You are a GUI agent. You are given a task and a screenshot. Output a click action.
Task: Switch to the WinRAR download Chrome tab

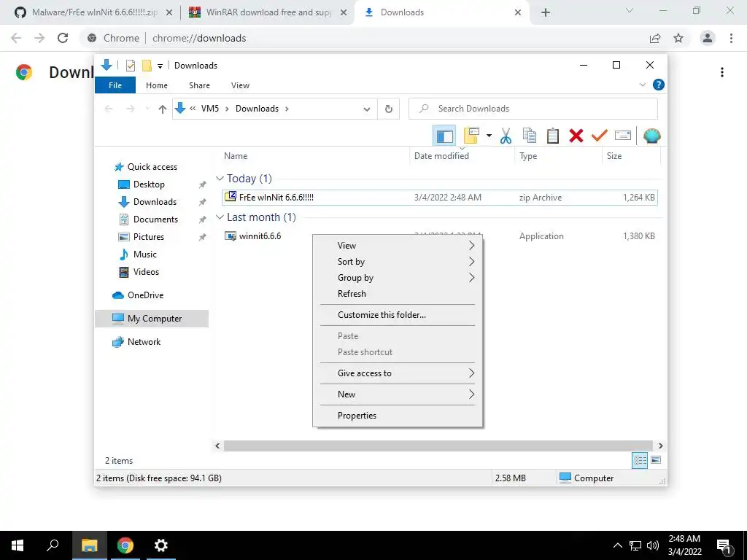tap(268, 12)
